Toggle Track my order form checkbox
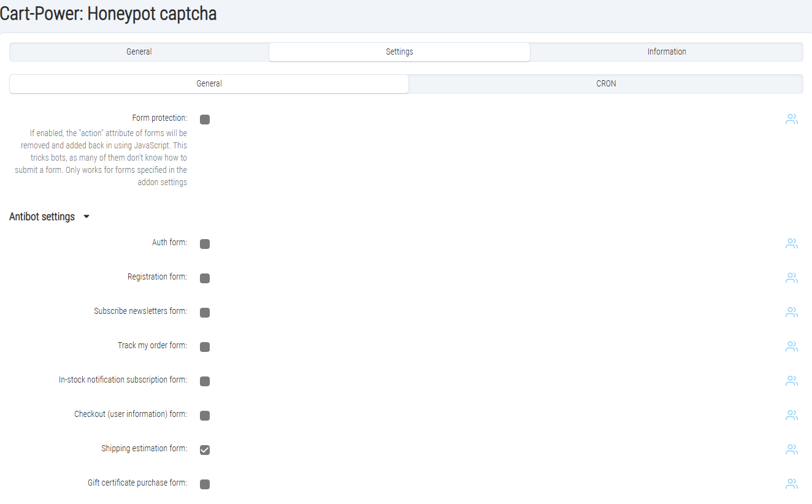This screenshot has height=504, width=812. click(205, 347)
